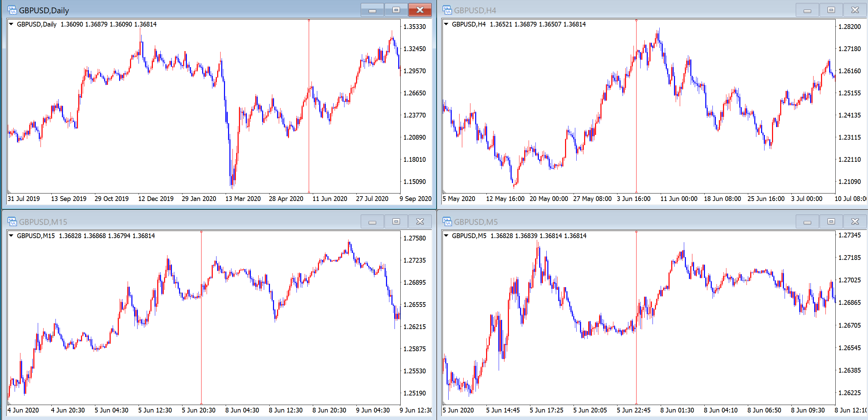This screenshot has height=420, width=868.
Task: Close the GBPUSD,M5 chart window
Action: click(855, 222)
